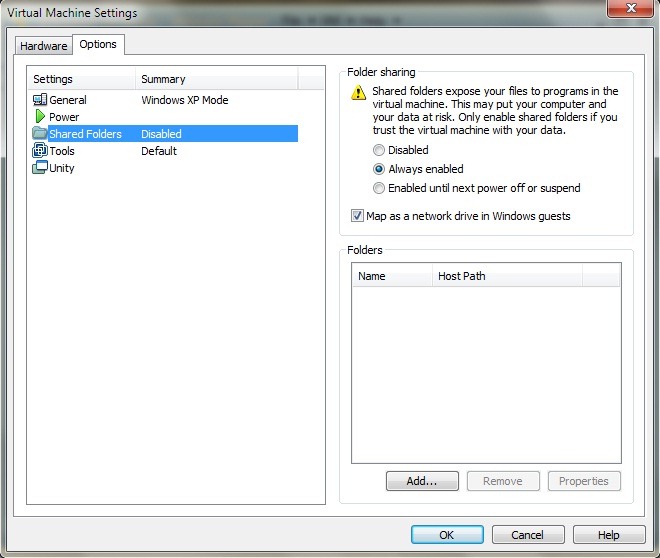Viewport: 660px width, 558px height.
Task: Click the green Power arrow icon
Action: point(40,117)
